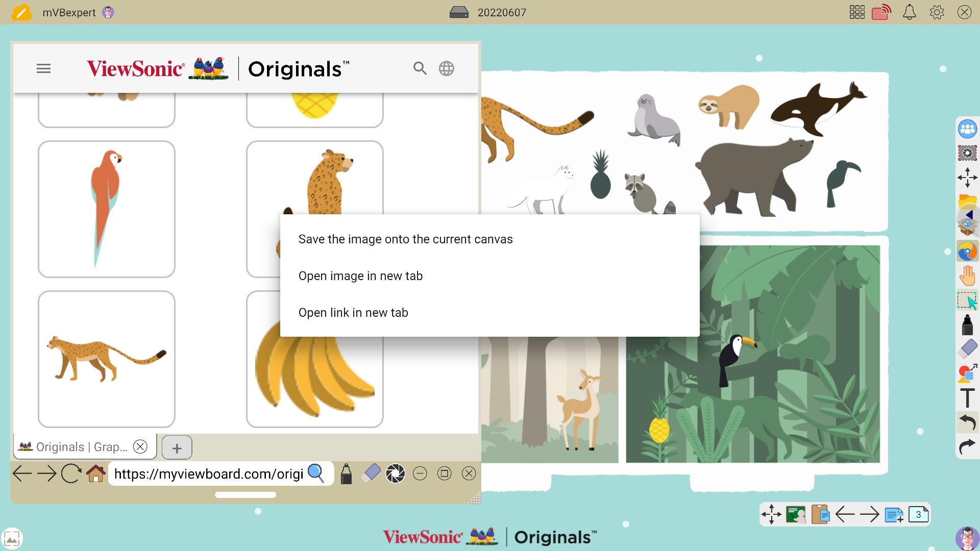Open the page 3 overview button
Screen dimensions: 980x551
[x=918, y=514]
